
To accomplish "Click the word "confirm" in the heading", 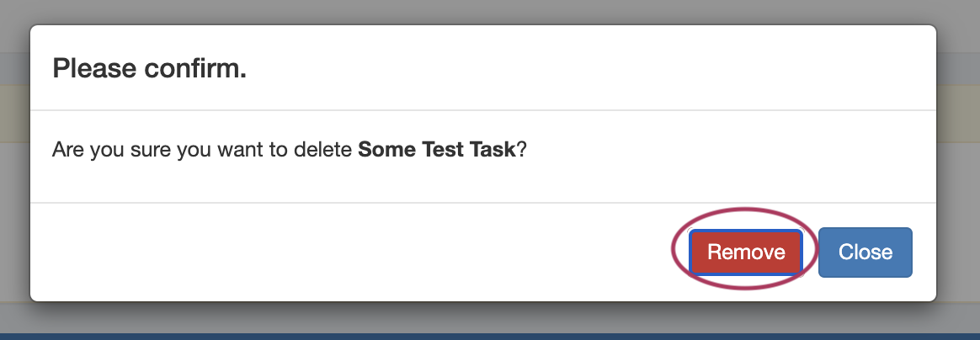I will coord(200,68).
